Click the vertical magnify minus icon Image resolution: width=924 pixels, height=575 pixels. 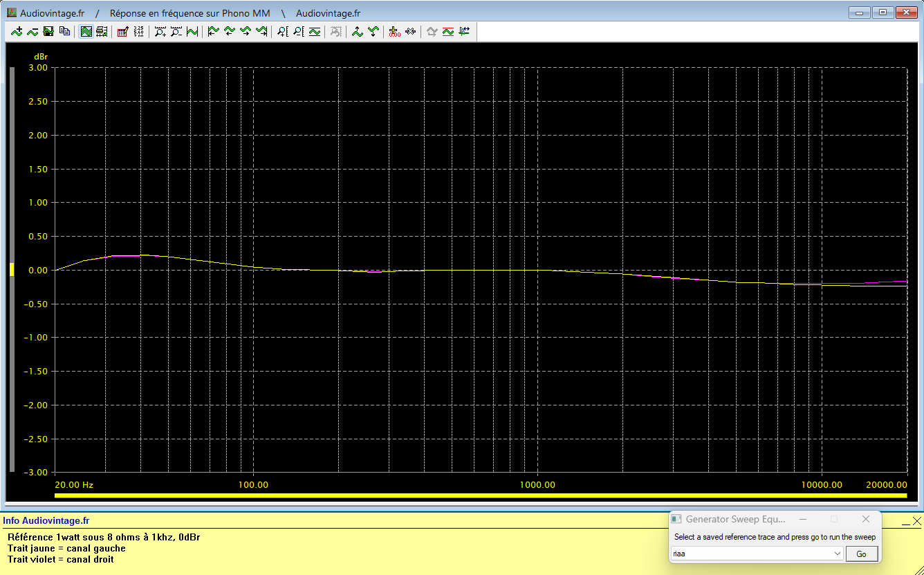pyautogui.click(x=299, y=31)
